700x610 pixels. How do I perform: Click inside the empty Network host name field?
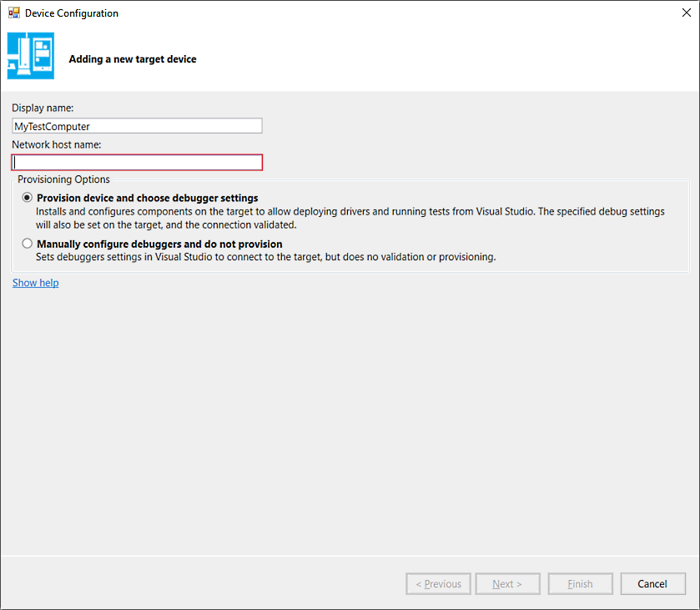137,162
